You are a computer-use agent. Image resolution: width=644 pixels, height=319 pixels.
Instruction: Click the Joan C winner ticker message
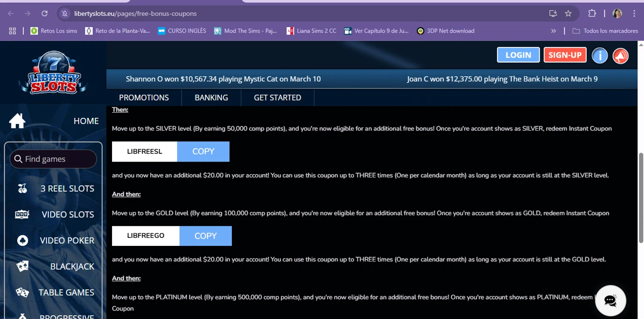click(502, 79)
